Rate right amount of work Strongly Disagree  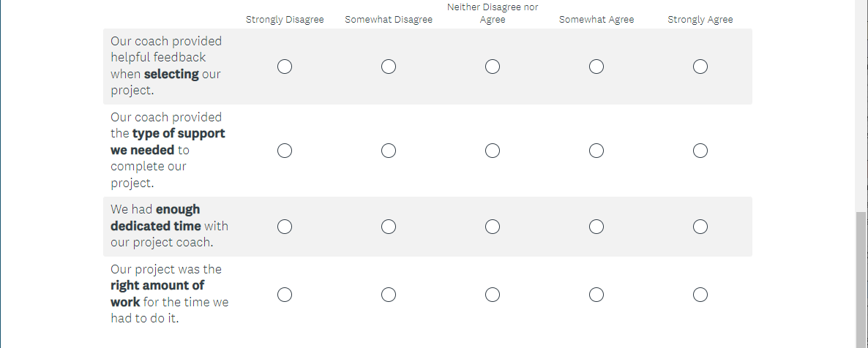point(285,295)
